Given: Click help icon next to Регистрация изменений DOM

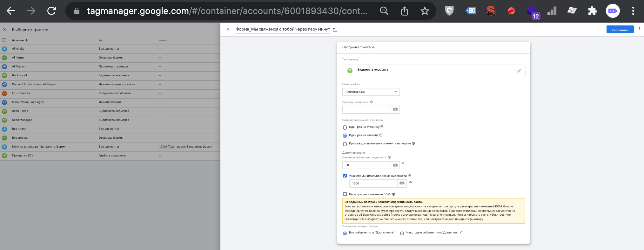Looking at the screenshot, I should [393, 194].
